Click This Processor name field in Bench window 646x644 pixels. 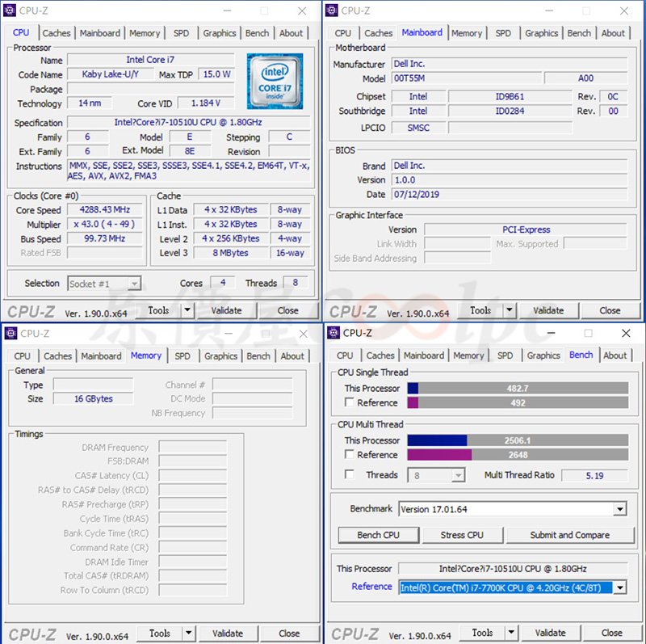point(513,569)
